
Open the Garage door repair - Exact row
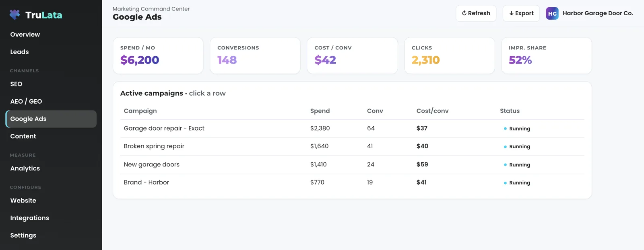point(352,129)
